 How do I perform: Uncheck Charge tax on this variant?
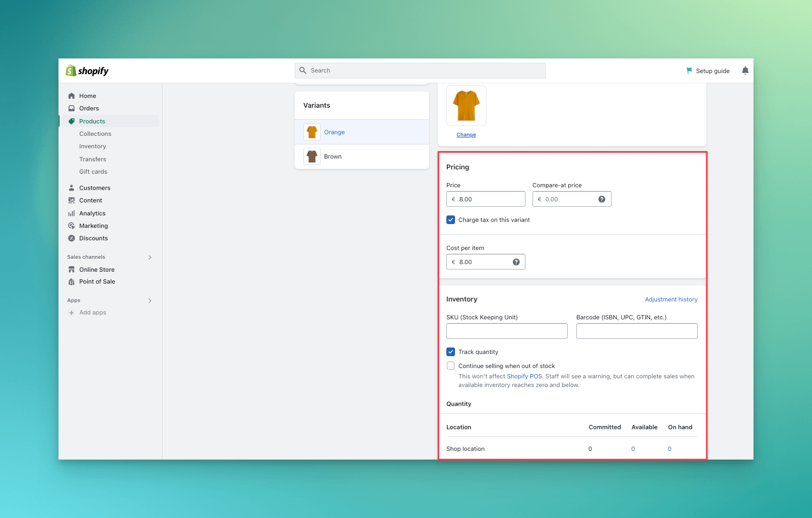pyautogui.click(x=450, y=219)
